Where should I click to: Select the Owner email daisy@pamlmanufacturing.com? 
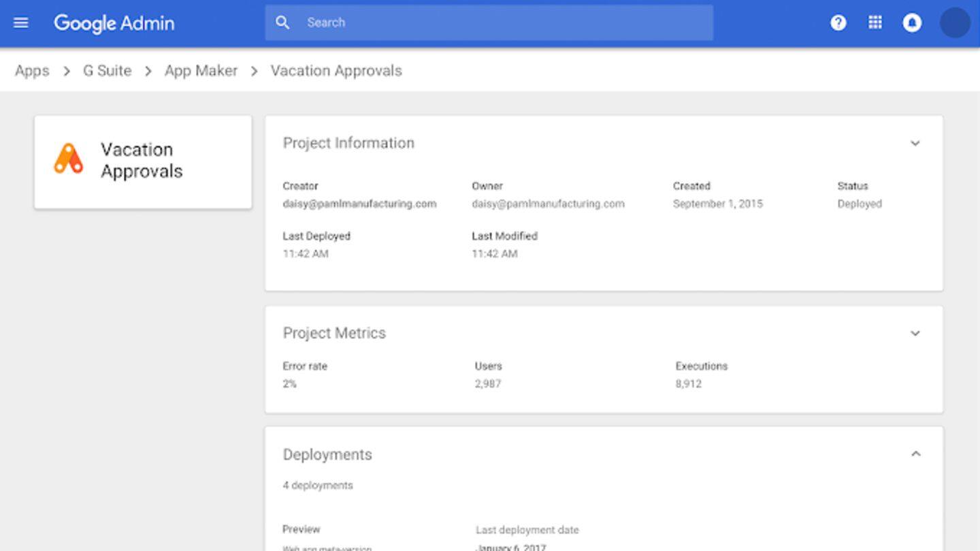coord(548,204)
